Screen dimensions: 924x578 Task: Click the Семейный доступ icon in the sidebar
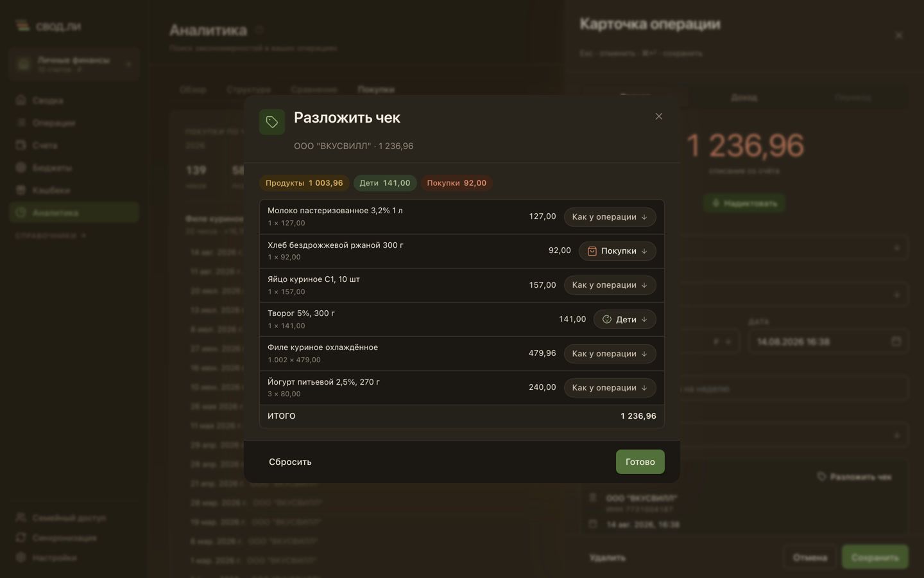pos(21,517)
